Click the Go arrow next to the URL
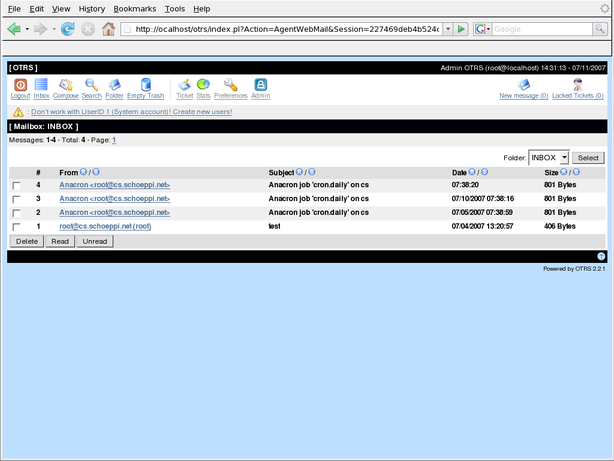The image size is (614, 461). [461, 29]
